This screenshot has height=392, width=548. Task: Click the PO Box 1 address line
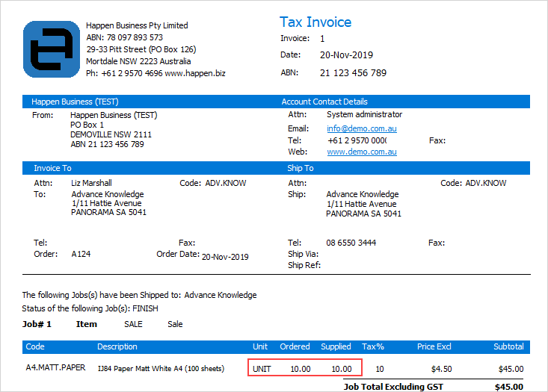(87, 125)
